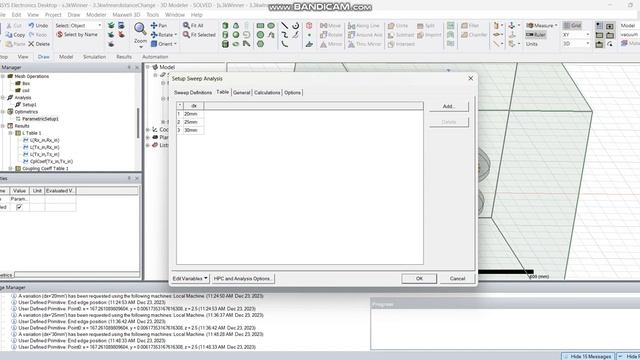The width and height of the screenshot is (640, 360).
Task: Open the Simulation ribbon tab
Action: pyautogui.click(x=94, y=57)
